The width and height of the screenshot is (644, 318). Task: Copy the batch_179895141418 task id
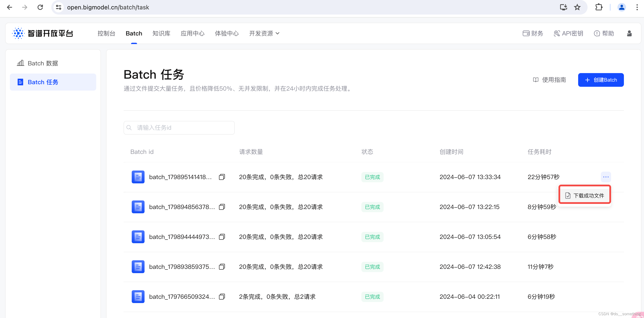click(x=222, y=177)
